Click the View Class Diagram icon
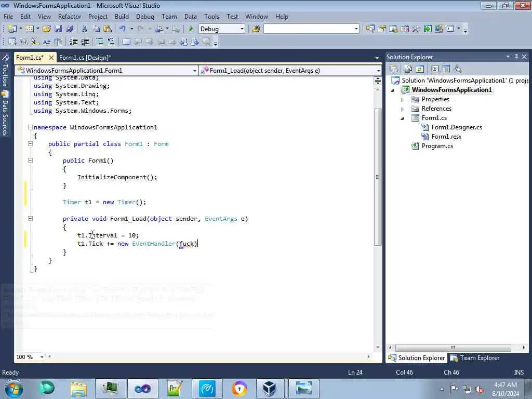 pos(458,69)
